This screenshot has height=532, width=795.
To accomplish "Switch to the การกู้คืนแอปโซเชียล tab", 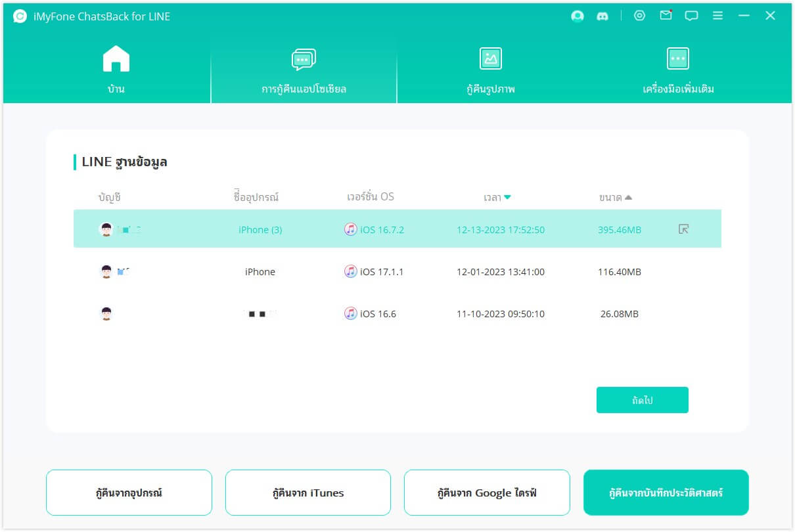I will [x=304, y=70].
